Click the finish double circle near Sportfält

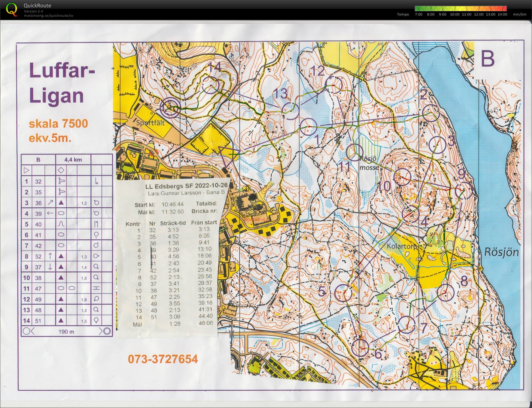[170, 107]
